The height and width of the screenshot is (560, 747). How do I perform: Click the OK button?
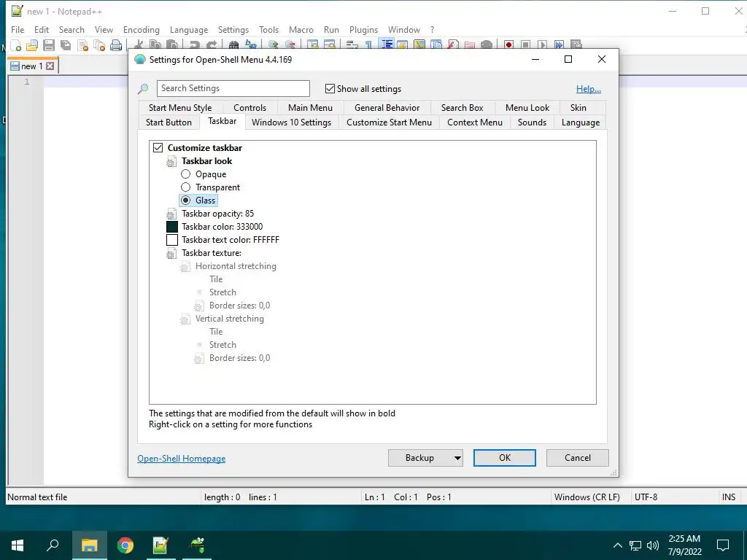click(505, 458)
